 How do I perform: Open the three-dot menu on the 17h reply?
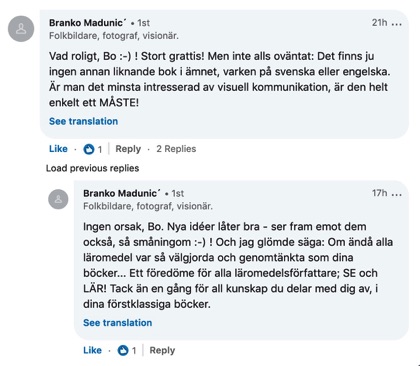tap(397, 194)
